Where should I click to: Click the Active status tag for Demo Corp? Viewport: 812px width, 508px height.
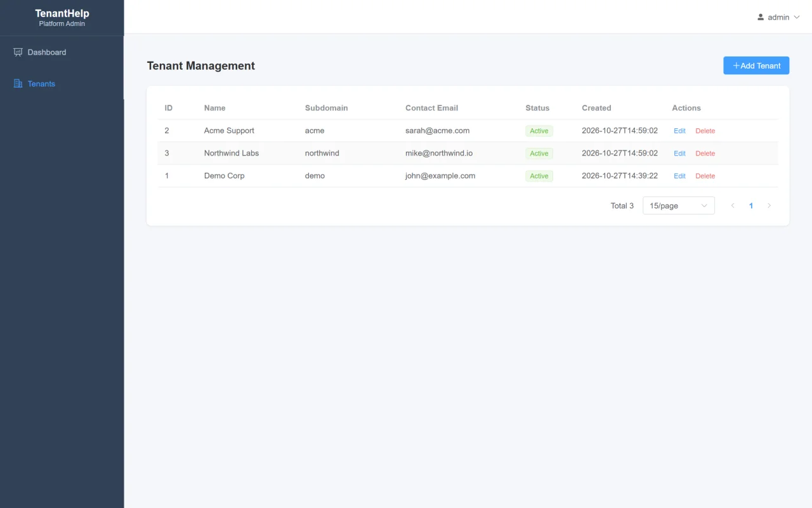pyautogui.click(x=539, y=176)
